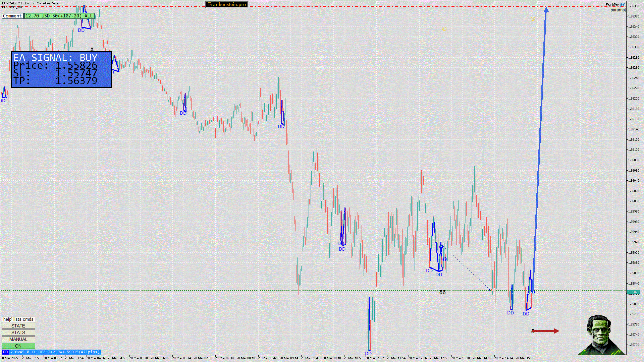Click the FrankPro graduation cap icon
This screenshot has width=644, height=362.
[x=623, y=5]
